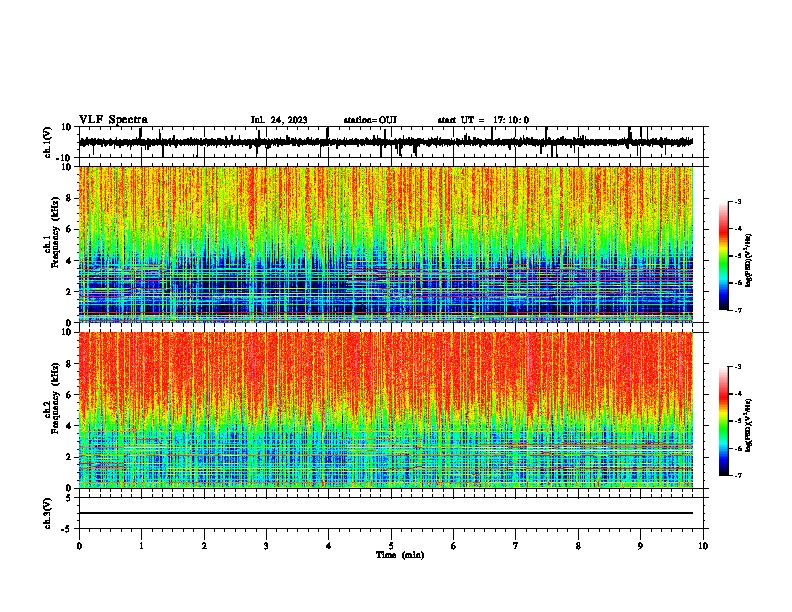Screen dimensions: 792x612
Task: Click the "8" kHz tick of ch.1 spectrogram
Action: (69, 198)
